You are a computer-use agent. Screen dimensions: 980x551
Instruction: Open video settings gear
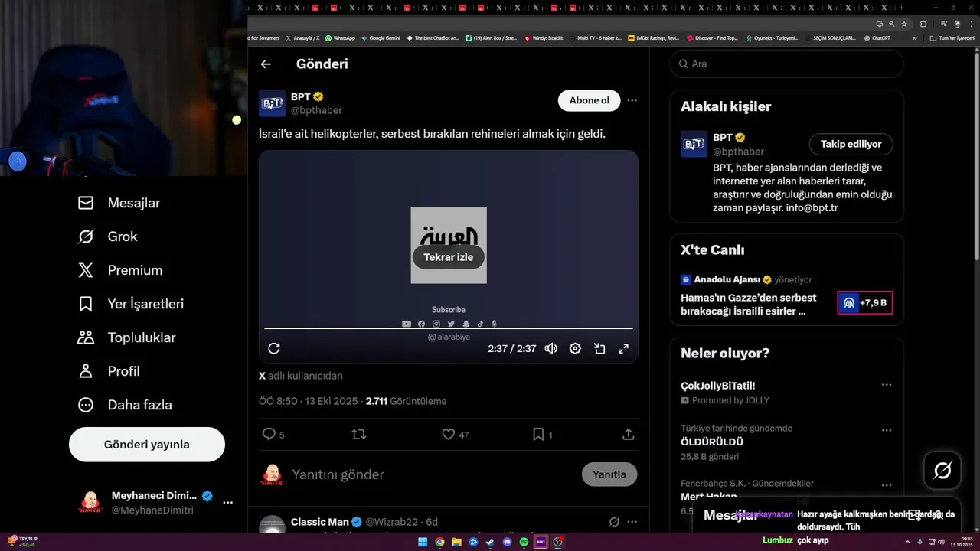(575, 348)
